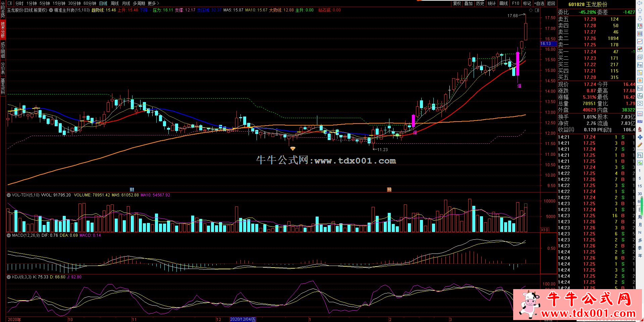This screenshot has width=644, height=322.
Task: Open the 技术分析 vertical tab on left
Action: click(3, 30)
